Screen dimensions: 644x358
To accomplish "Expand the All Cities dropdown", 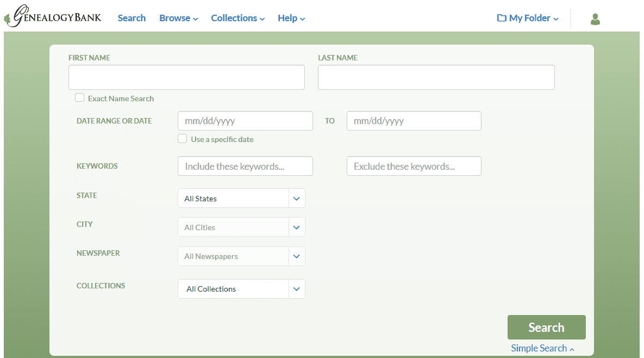I will (x=241, y=227).
